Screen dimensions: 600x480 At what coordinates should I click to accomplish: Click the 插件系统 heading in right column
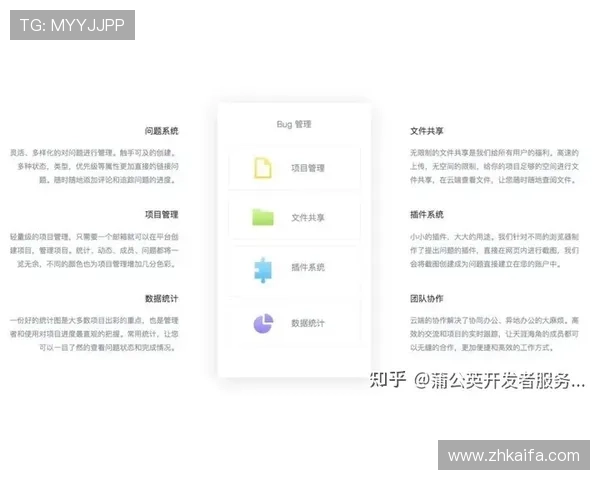427,215
